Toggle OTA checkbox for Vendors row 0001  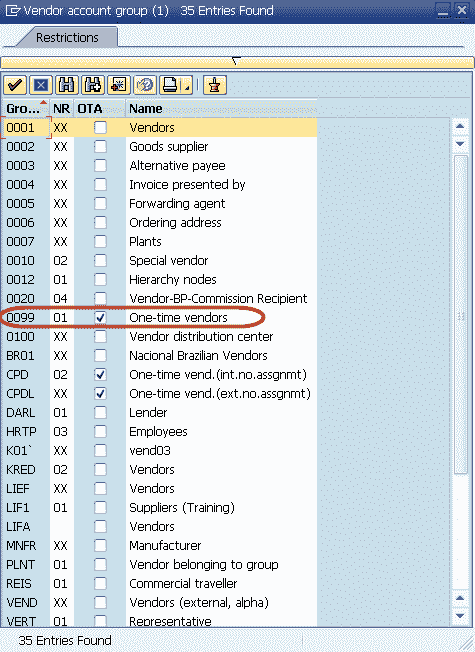100,127
